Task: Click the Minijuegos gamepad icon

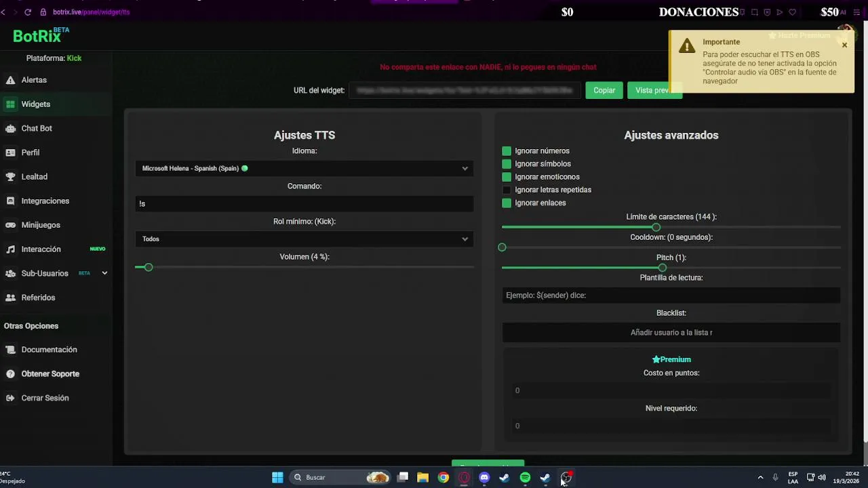Action: 10,225
